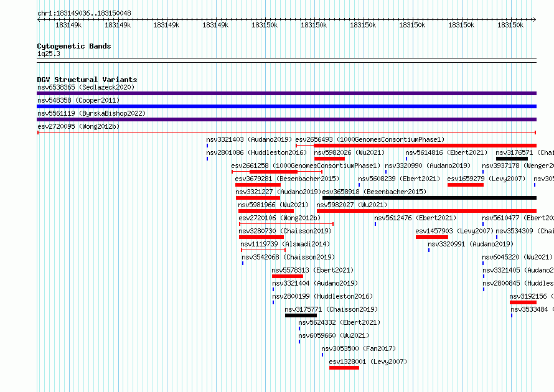Click the red bar under esv1457903 (Levy2007)
The height and width of the screenshot is (392, 554).
point(432,237)
